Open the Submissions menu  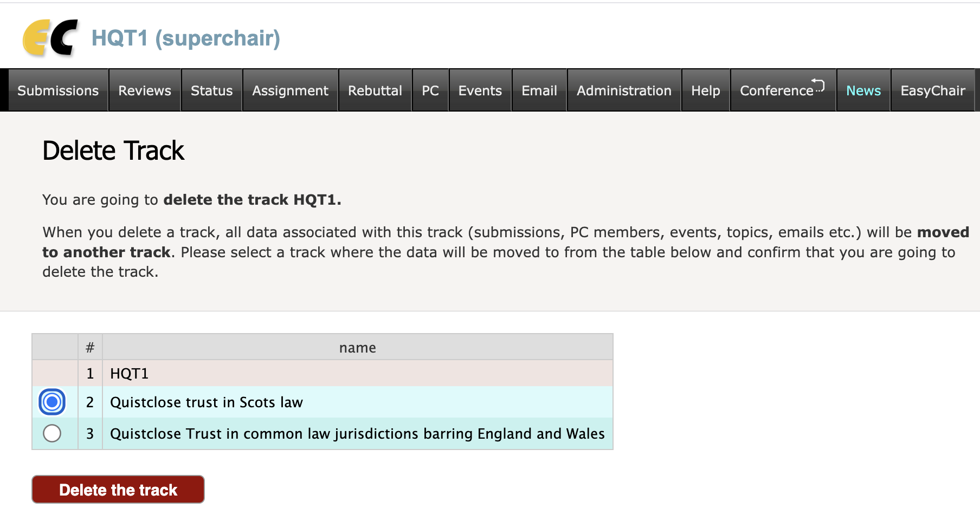[58, 90]
